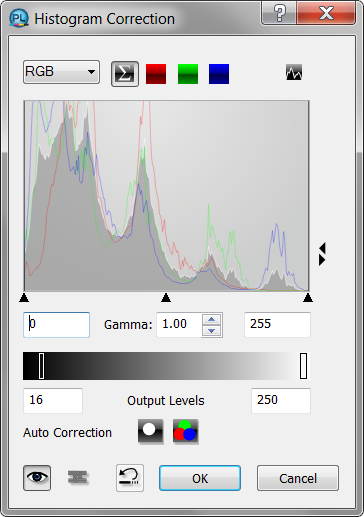The image size is (364, 517).
Task: Click the PL application icon in title bar
Action: click(19, 19)
